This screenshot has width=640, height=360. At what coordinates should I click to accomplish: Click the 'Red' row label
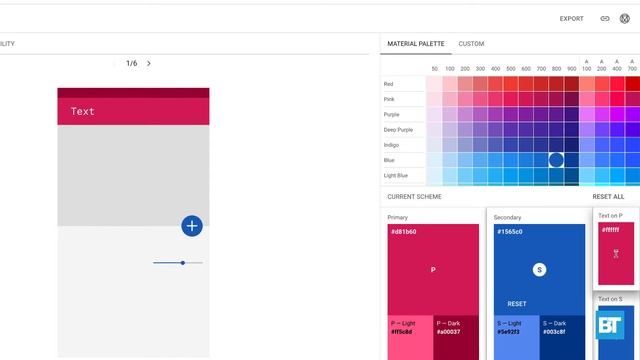(388, 84)
